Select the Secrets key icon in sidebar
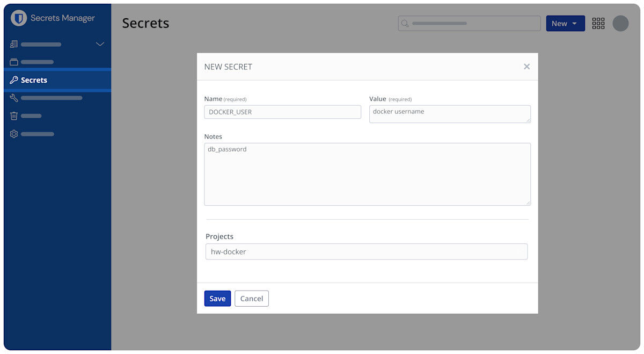Image resolution: width=644 pixels, height=354 pixels. (14, 80)
